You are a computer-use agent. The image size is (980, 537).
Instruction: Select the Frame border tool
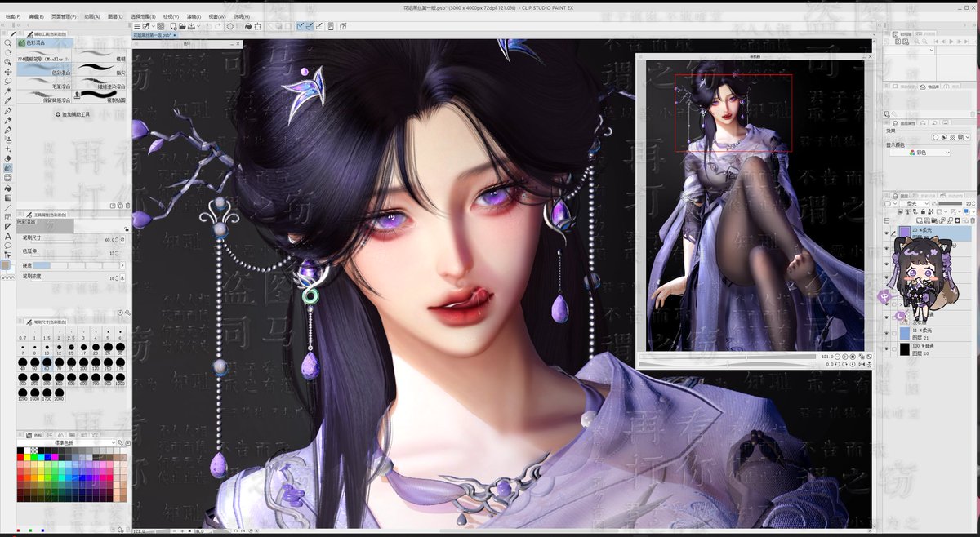7,217
